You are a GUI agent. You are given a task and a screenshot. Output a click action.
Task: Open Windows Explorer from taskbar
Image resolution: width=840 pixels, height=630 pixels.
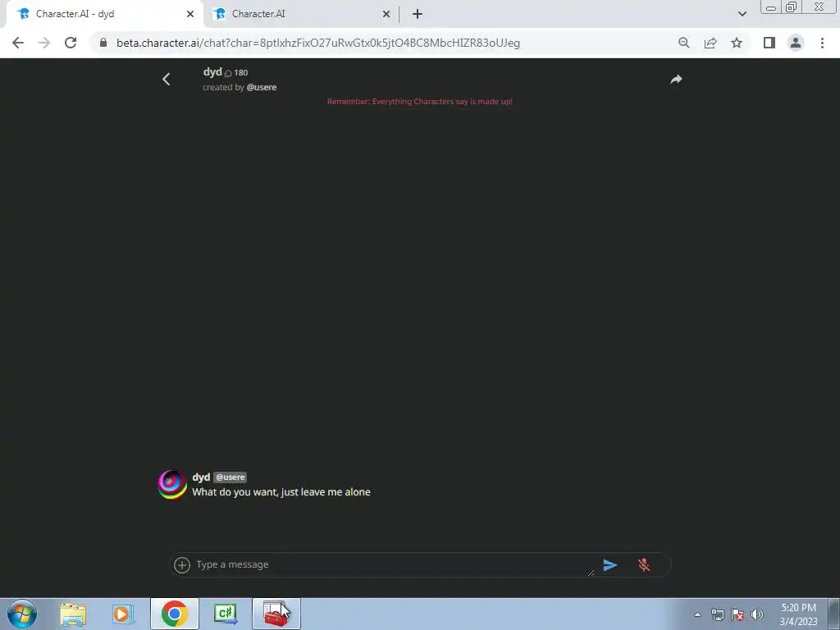(x=73, y=614)
